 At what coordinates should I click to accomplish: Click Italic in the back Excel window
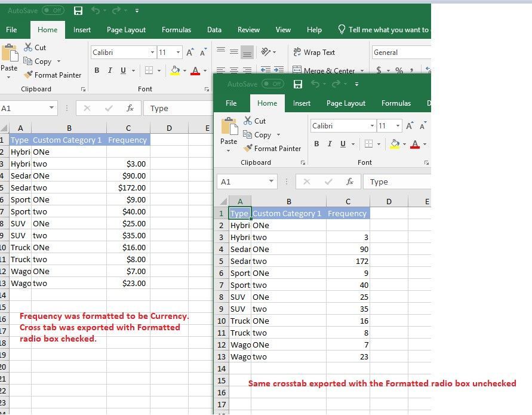pos(110,70)
